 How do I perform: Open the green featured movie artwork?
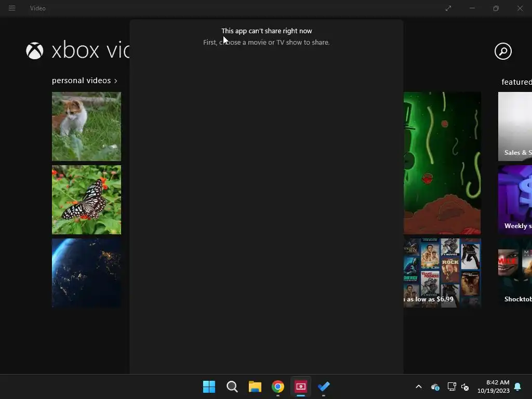pyautogui.click(x=442, y=163)
